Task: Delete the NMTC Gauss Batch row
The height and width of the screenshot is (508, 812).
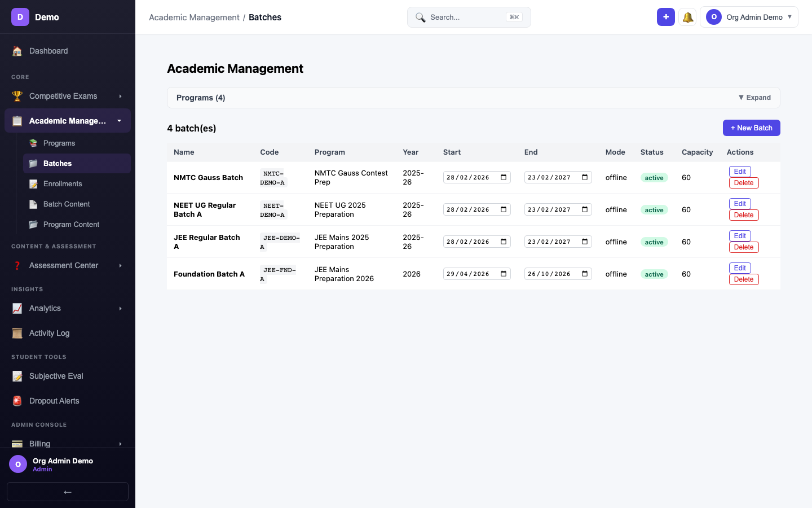Action: pos(744,183)
